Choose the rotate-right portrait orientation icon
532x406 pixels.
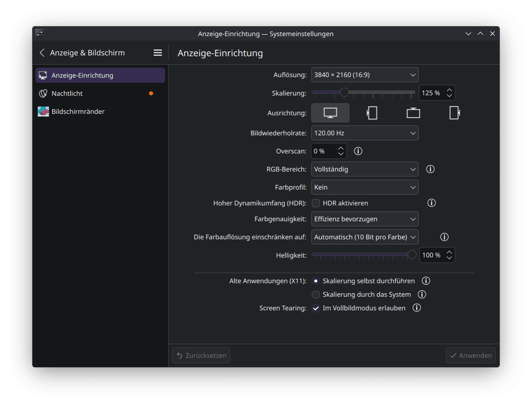(455, 113)
